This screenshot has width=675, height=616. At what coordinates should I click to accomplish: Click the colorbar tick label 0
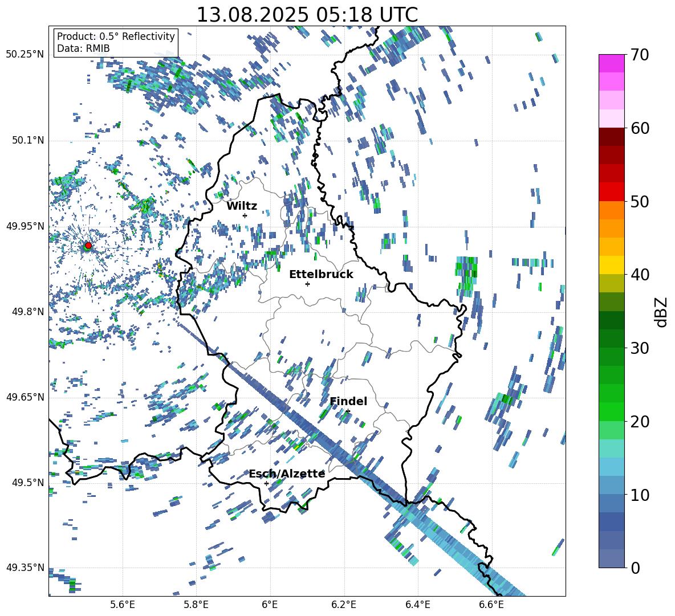pos(635,568)
